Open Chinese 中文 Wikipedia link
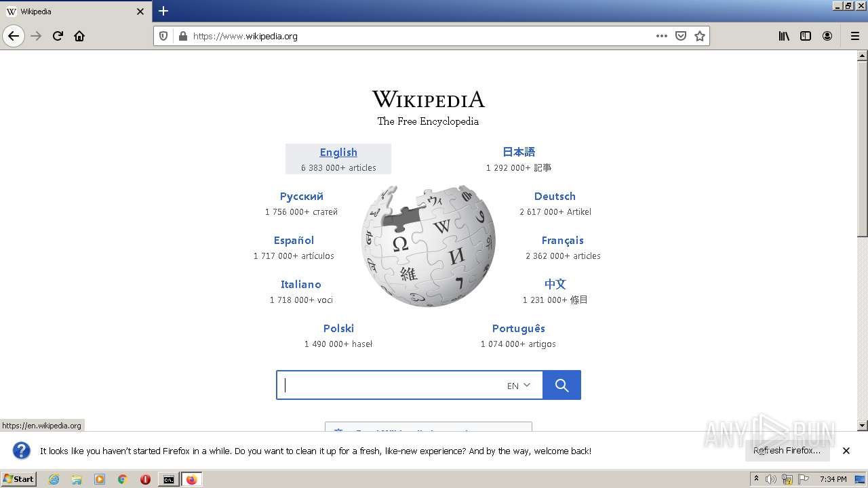 [555, 285]
